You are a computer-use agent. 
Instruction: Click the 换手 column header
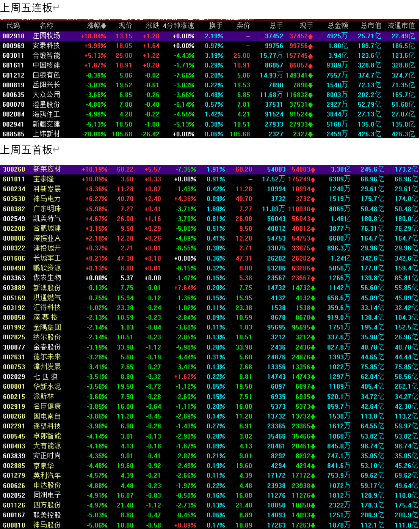[216, 25]
